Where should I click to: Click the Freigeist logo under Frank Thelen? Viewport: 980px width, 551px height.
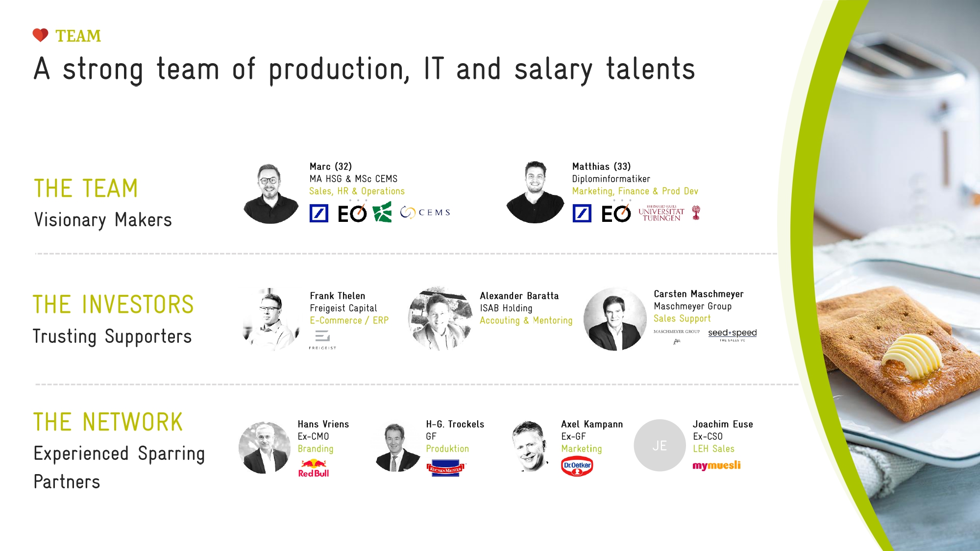click(322, 340)
